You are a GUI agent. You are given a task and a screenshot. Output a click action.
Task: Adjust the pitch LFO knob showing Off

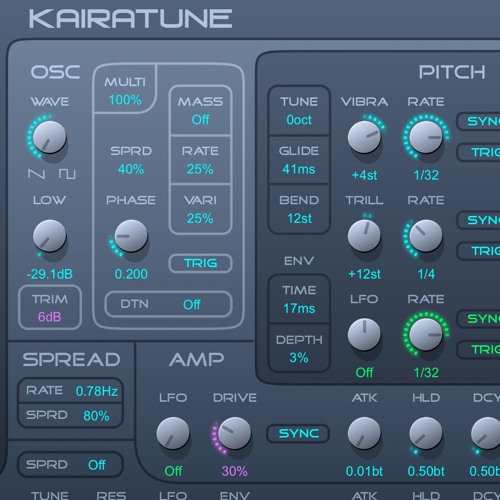point(364,334)
